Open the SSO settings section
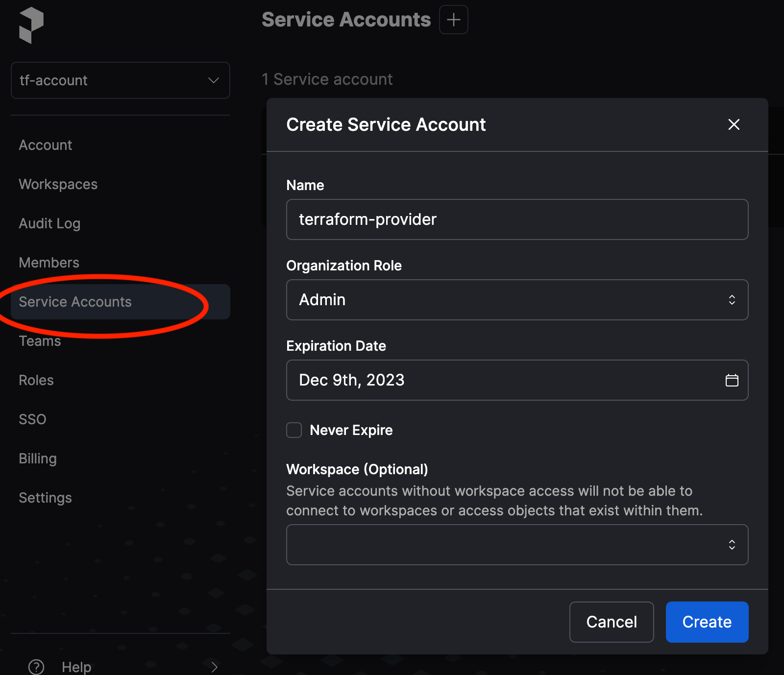784x675 pixels. pos(32,419)
